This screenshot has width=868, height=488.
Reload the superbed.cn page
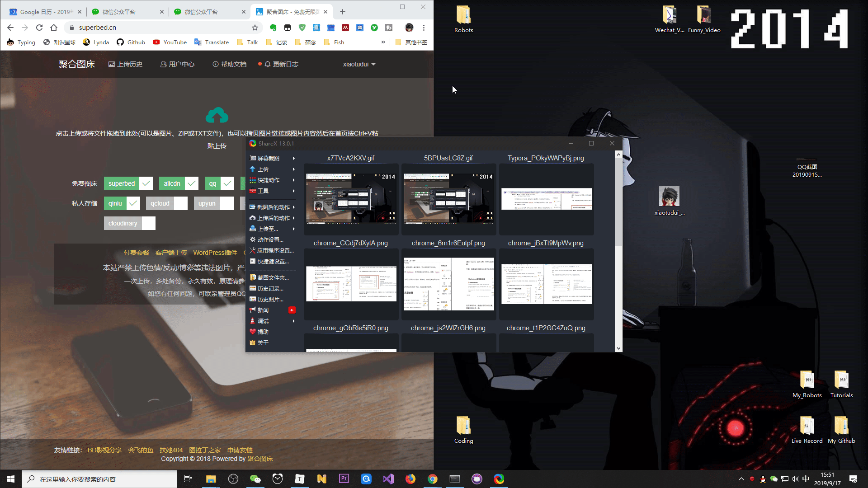coord(39,28)
